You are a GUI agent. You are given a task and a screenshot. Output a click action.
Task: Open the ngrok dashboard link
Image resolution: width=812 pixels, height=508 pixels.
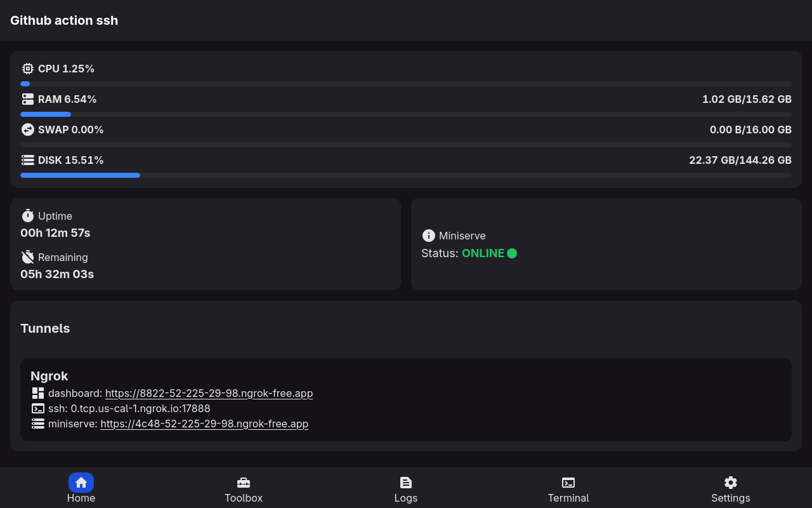(x=209, y=392)
